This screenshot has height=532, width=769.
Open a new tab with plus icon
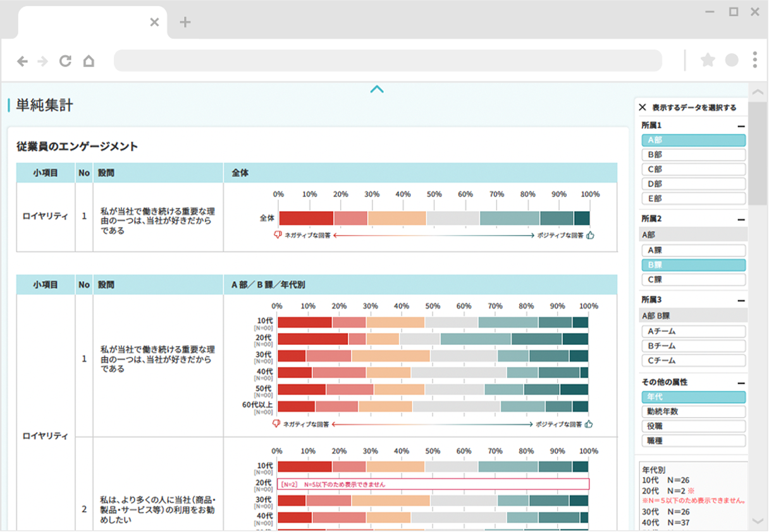pos(185,22)
